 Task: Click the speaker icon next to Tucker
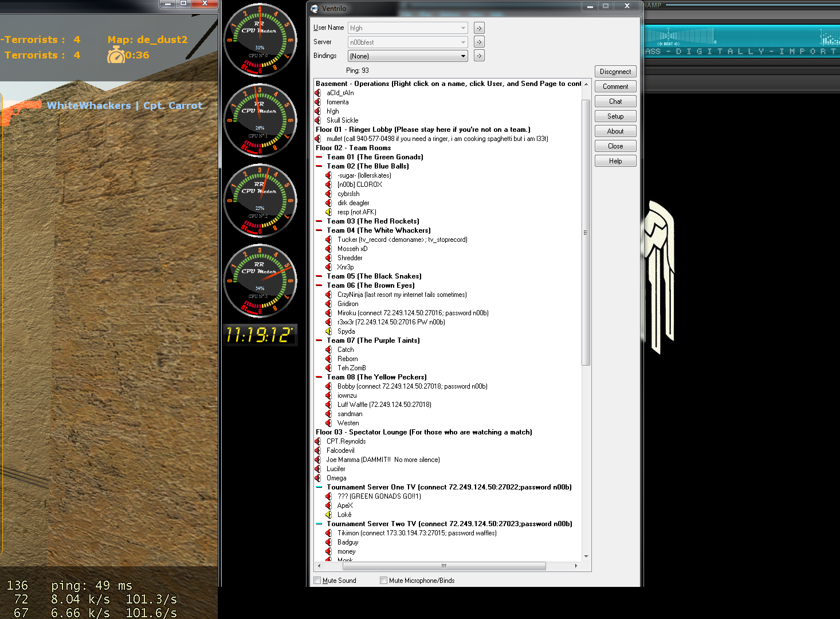329,240
